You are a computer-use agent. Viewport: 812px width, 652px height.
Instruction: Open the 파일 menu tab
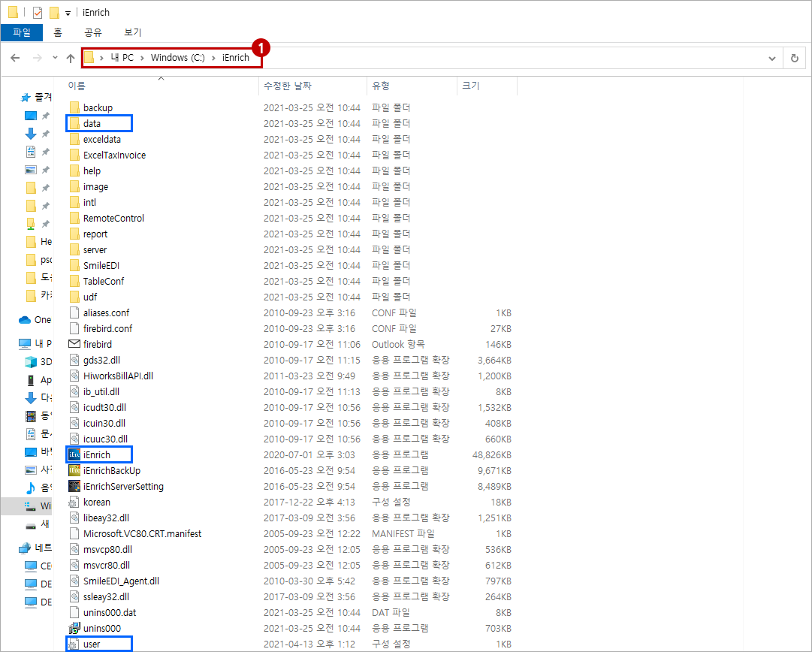point(22,32)
